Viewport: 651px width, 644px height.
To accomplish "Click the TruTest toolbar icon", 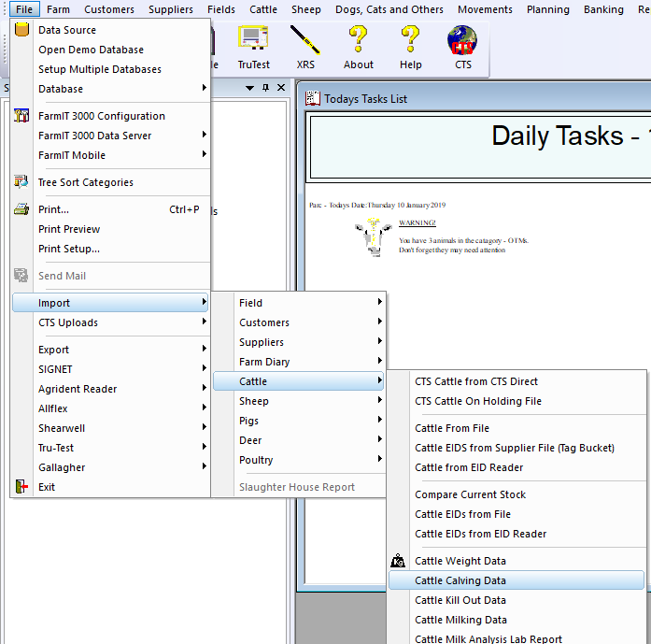I will pyautogui.click(x=254, y=37).
